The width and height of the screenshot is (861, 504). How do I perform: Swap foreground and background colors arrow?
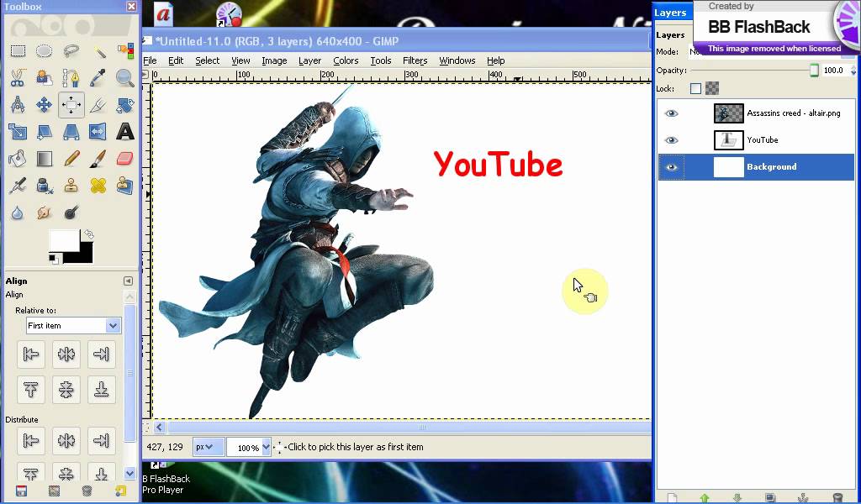[88, 234]
